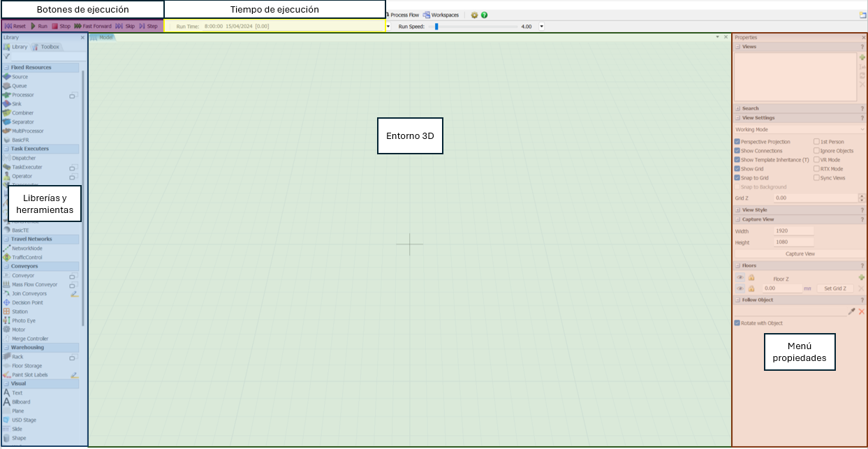
Task: Pick the Queue object from Fixed Resources
Action: pyautogui.click(x=19, y=86)
